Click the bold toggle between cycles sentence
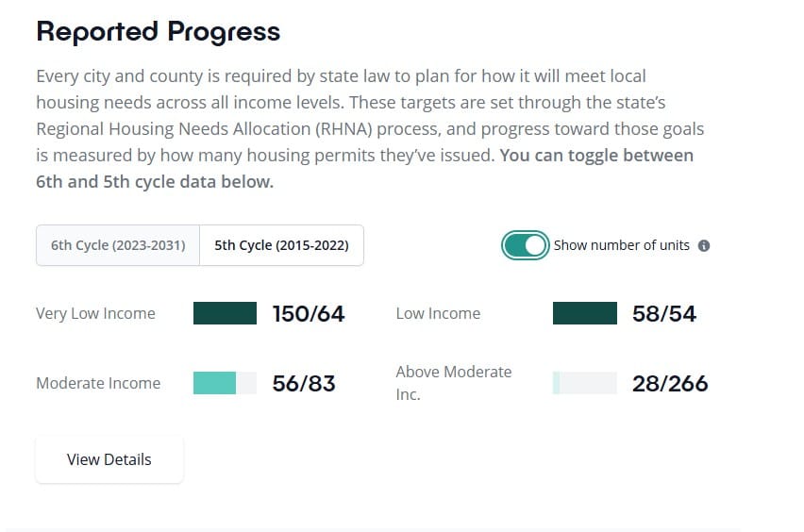The image size is (804, 532). pyautogui.click(x=364, y=168)
